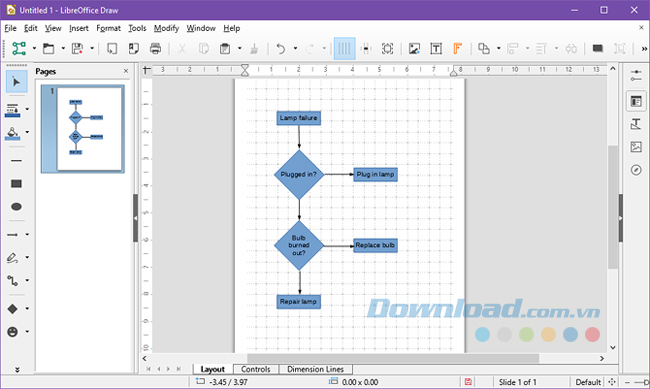Select the Ellipse tool
This screenshot has height=389, width=650.
coord(17,207)
